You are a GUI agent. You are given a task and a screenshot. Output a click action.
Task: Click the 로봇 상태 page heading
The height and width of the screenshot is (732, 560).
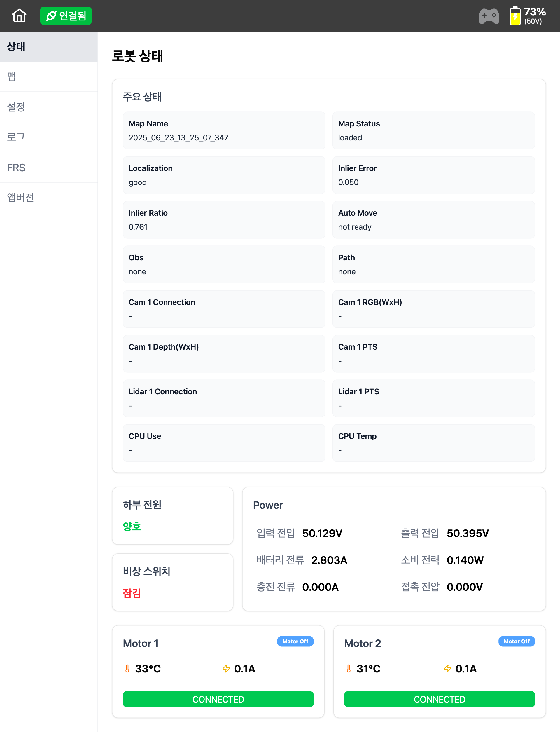coord(137,56)
